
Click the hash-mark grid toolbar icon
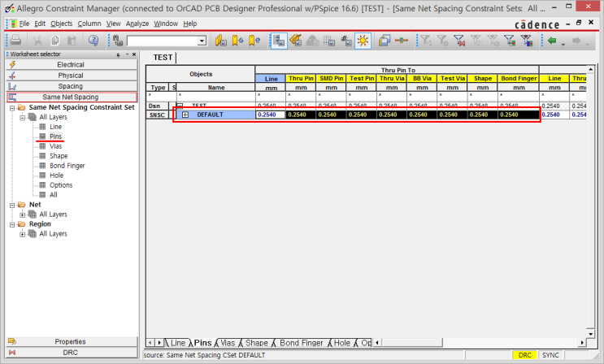pos(346,40)
